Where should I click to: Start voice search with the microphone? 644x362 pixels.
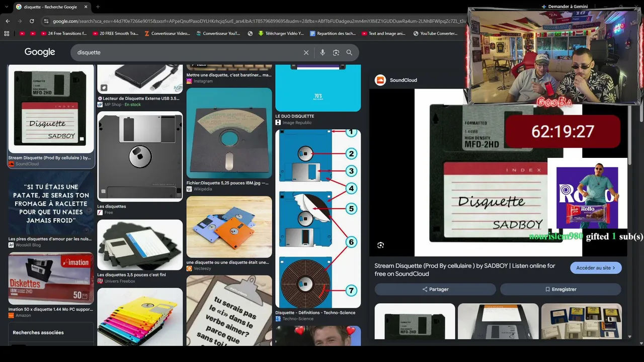pyautogui.click(x=323, y=52)
